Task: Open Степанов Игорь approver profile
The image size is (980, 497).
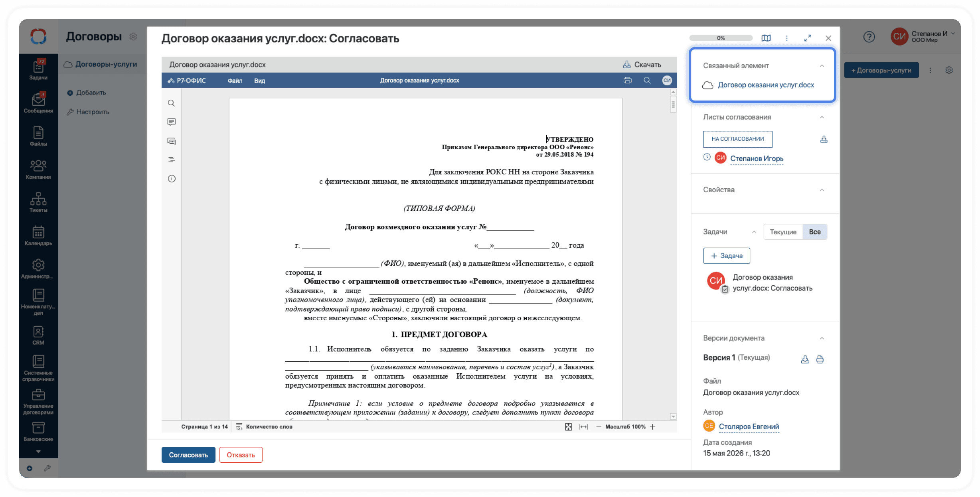Action: point(757,159)
